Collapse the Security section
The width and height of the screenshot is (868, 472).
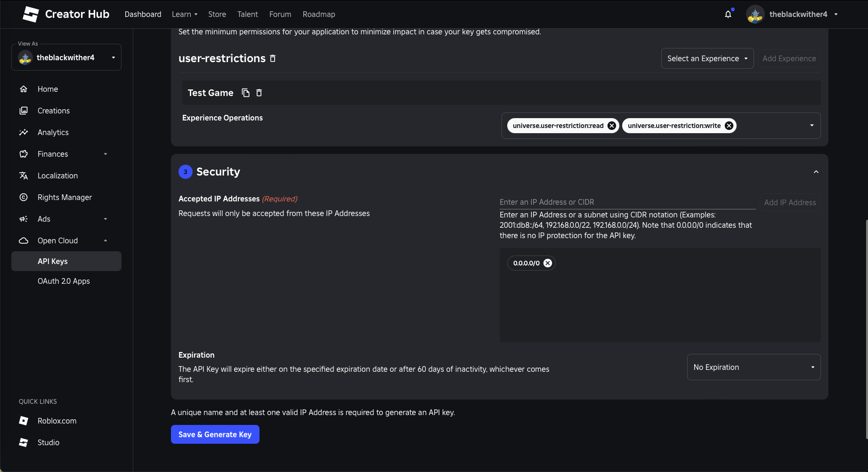(x=816, y=172)
